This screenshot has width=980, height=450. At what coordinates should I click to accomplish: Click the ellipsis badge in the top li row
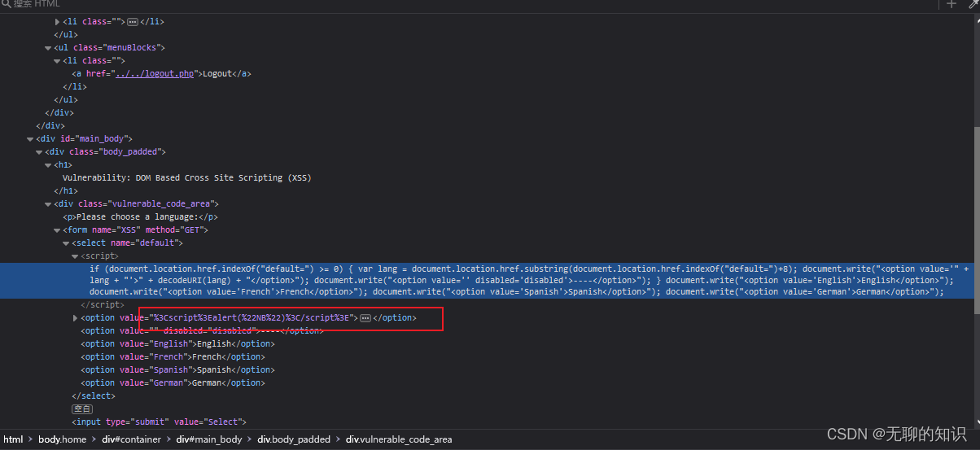point(133,22)
